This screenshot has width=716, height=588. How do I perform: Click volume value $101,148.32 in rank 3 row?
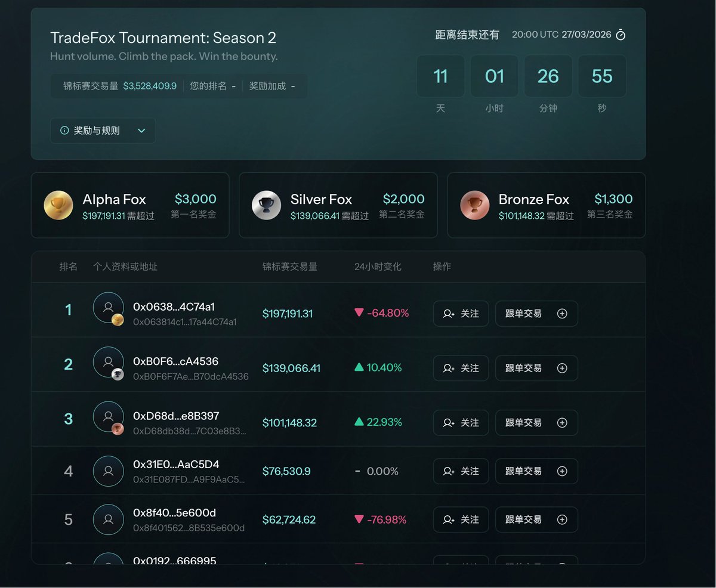(x=289, y=423)
